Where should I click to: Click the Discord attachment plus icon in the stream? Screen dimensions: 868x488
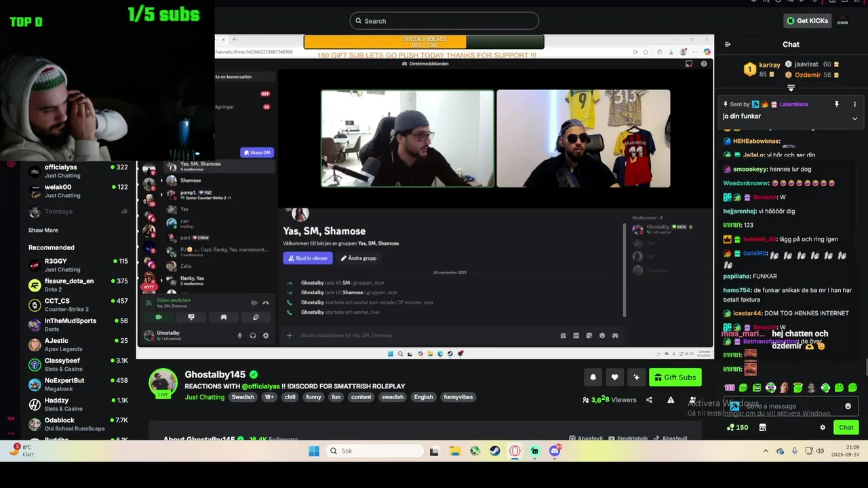click(290, 335)
